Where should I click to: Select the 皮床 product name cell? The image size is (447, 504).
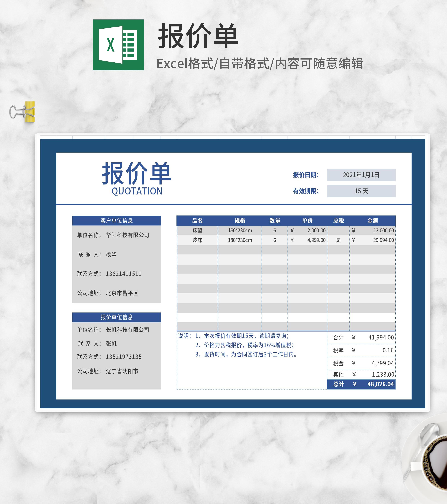click(x=197, y=240)
